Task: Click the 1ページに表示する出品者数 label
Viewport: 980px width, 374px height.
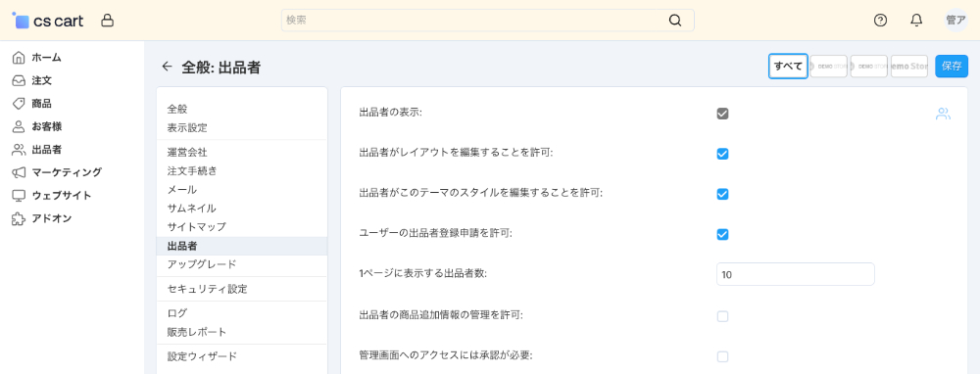Action: (x=423, y=273)
